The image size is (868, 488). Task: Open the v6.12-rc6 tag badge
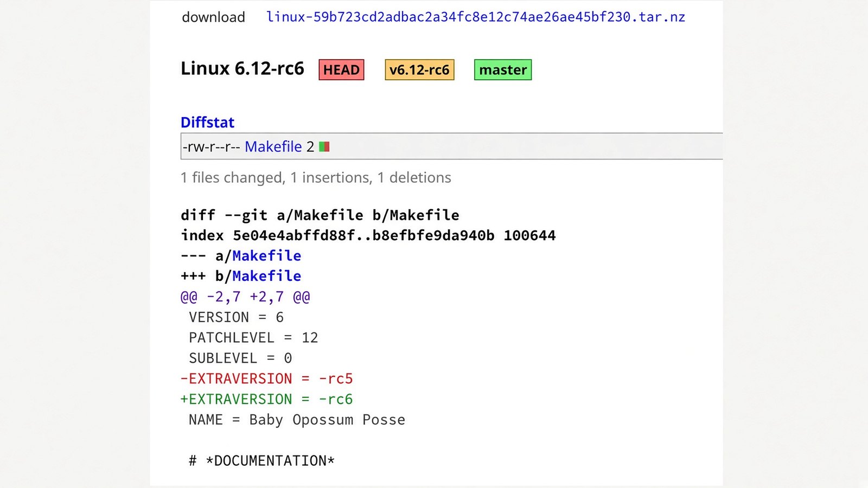[419, 69]
